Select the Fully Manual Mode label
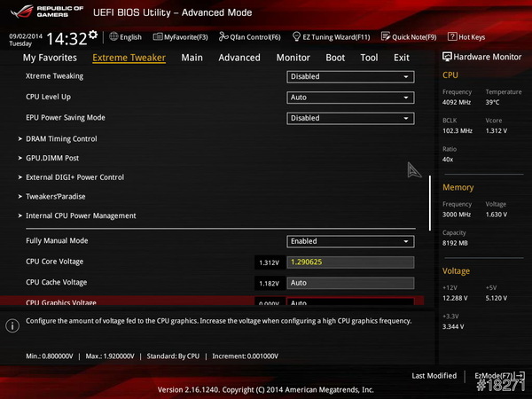Viewport: 532px width, 399px height. pyautogui.click(x=57, y=240)
